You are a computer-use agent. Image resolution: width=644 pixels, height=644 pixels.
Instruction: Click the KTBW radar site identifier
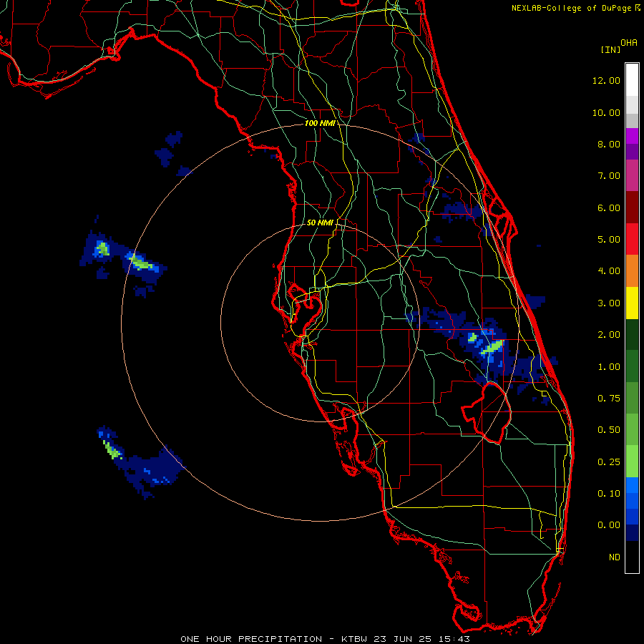354,639
